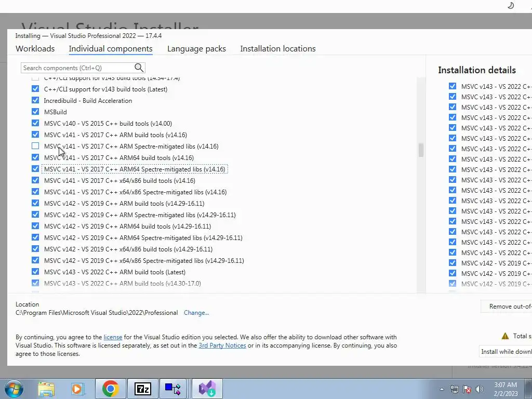Viewport: 532px width, 399px height.
Task: Uncheck MSVC v141 ARM64 build tools
Action: pyautogui.click(x=35, y=157)
